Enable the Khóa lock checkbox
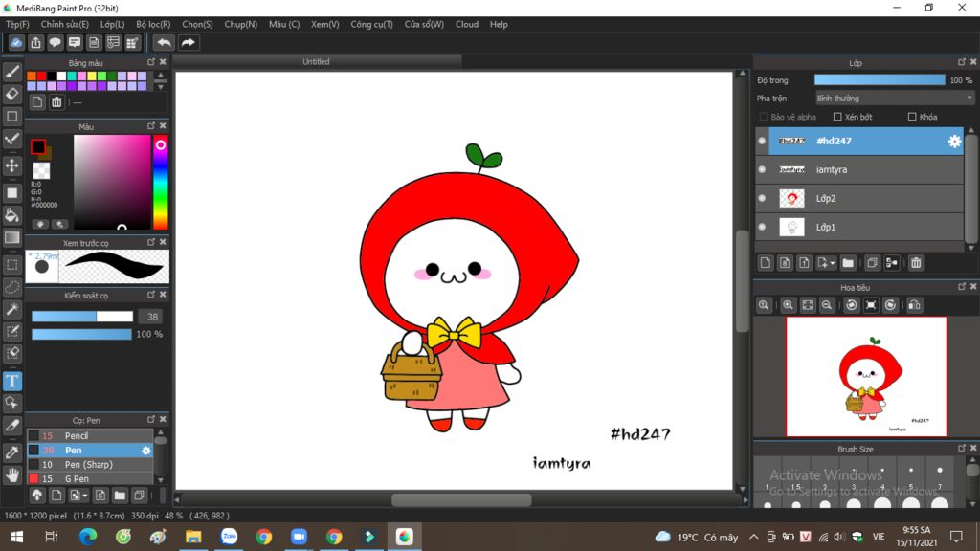 click(x=912, y=117)
